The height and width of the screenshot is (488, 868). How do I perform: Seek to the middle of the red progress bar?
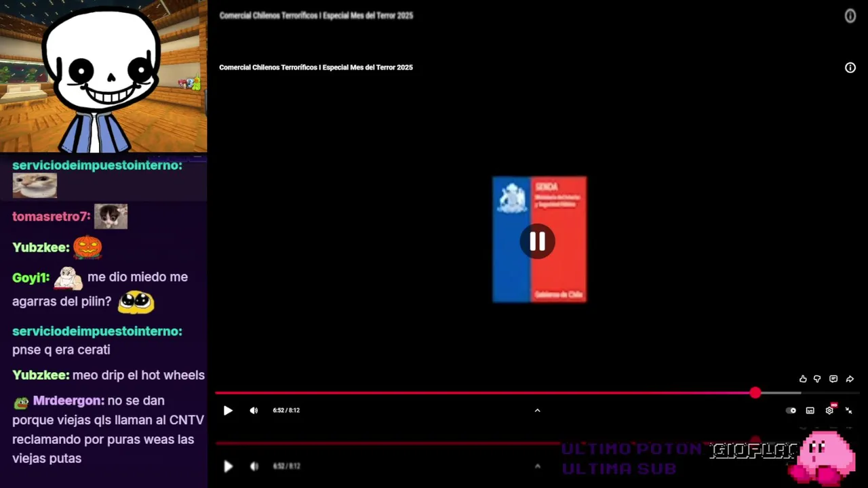pos(486,392)
